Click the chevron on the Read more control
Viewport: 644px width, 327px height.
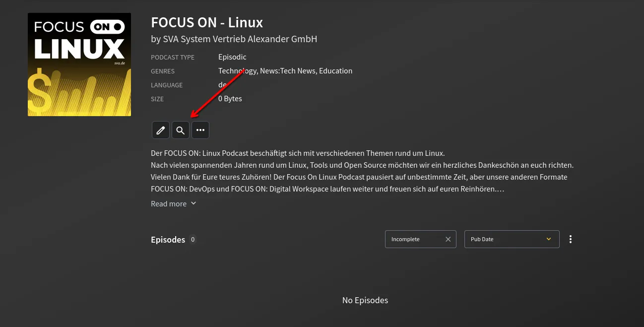pyautogui.click(x=193, y=203)
